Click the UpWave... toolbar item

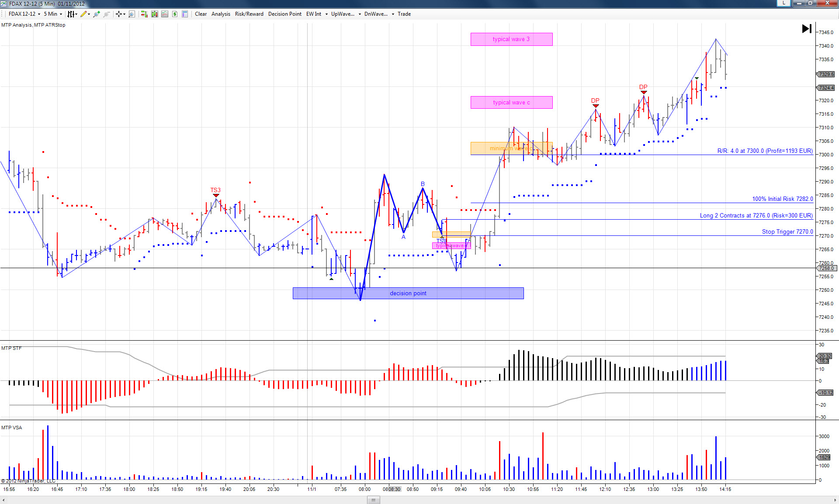[x=343, y=14]
